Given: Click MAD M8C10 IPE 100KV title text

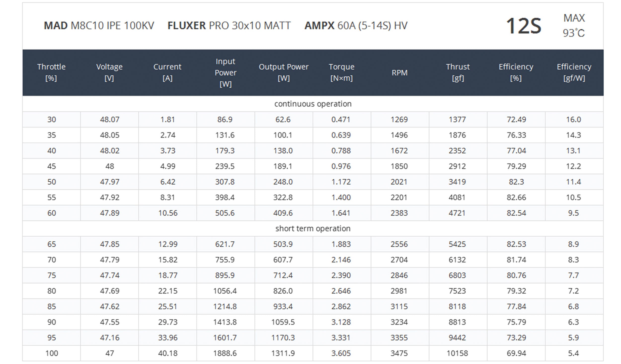Looking at the screenshot, I should coord(99,26).
